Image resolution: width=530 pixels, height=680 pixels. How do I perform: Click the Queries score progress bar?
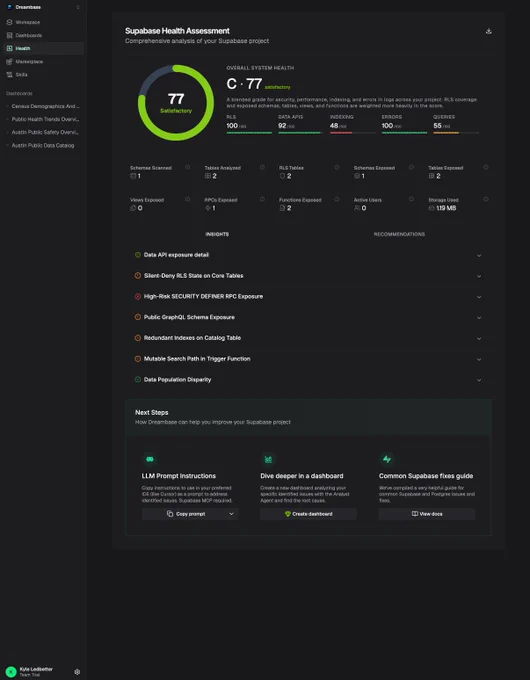click(x=456, y=133)
